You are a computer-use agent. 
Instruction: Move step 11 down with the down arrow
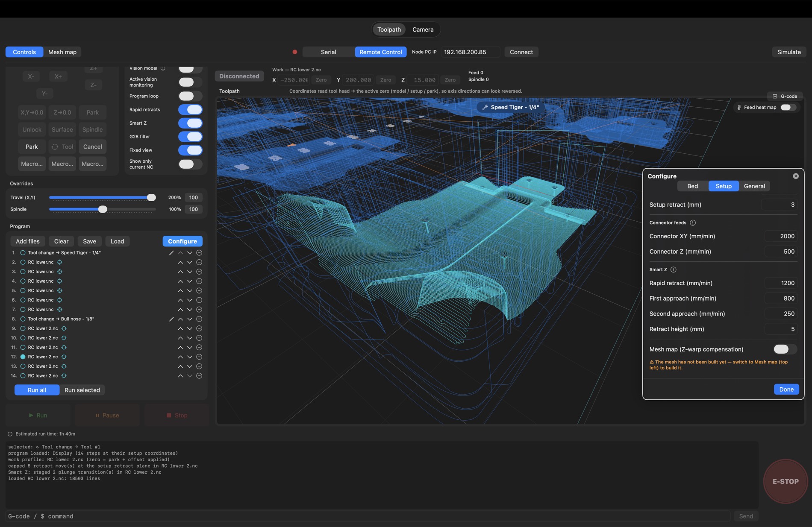click(190, 347)
